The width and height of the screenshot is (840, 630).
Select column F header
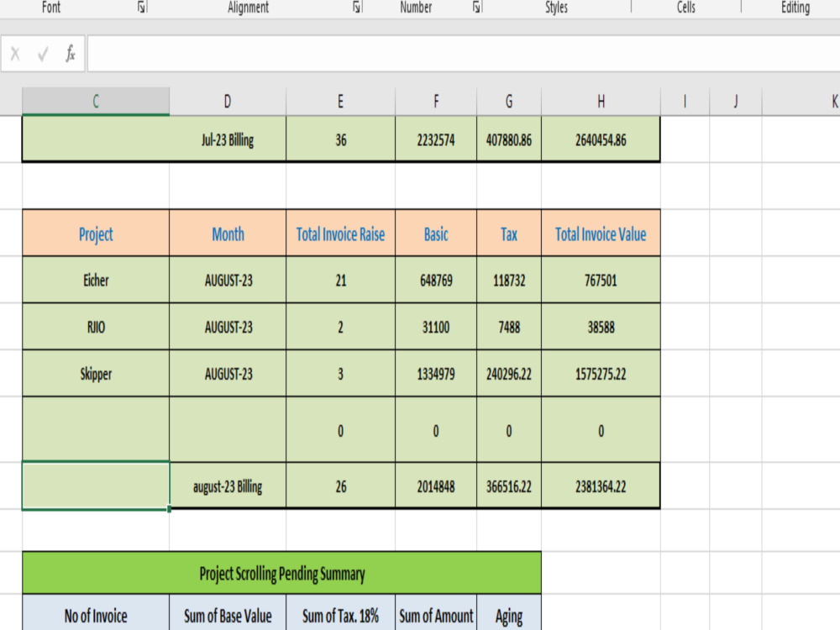436,102
